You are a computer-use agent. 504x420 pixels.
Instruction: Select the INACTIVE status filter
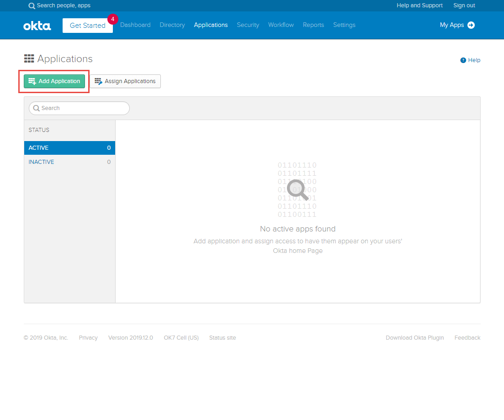pos(41,162)
